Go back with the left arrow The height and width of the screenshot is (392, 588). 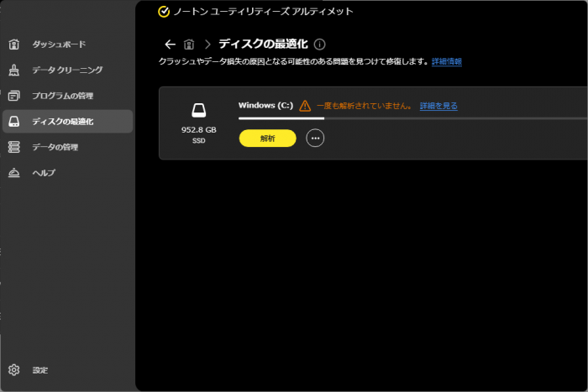(170, 44)
